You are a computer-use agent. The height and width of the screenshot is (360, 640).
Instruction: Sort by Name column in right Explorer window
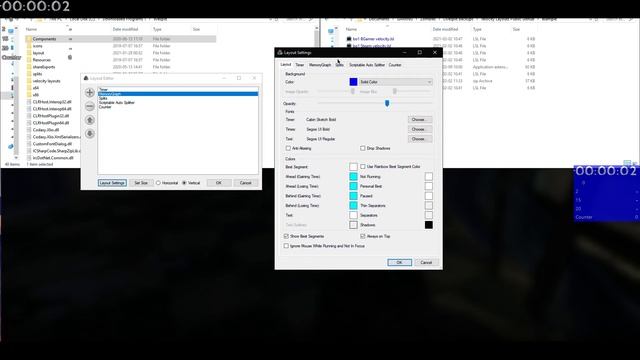[x=351, y=29]
